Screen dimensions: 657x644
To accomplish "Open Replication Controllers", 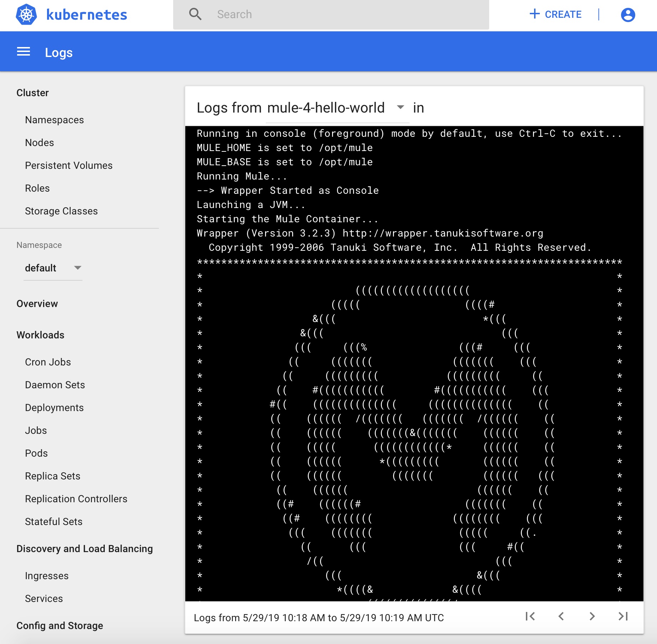I will pos(76,499).
